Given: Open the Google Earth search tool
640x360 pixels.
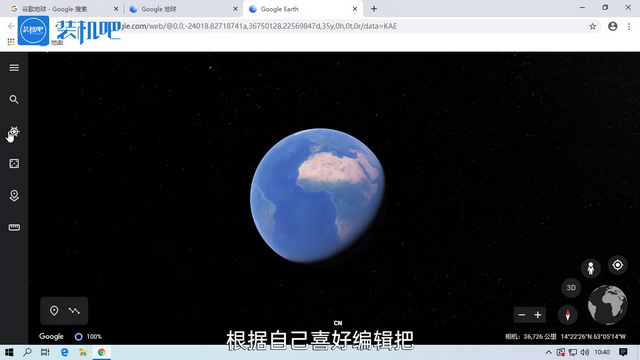Looking at the screenshot, I should point(14,100).
